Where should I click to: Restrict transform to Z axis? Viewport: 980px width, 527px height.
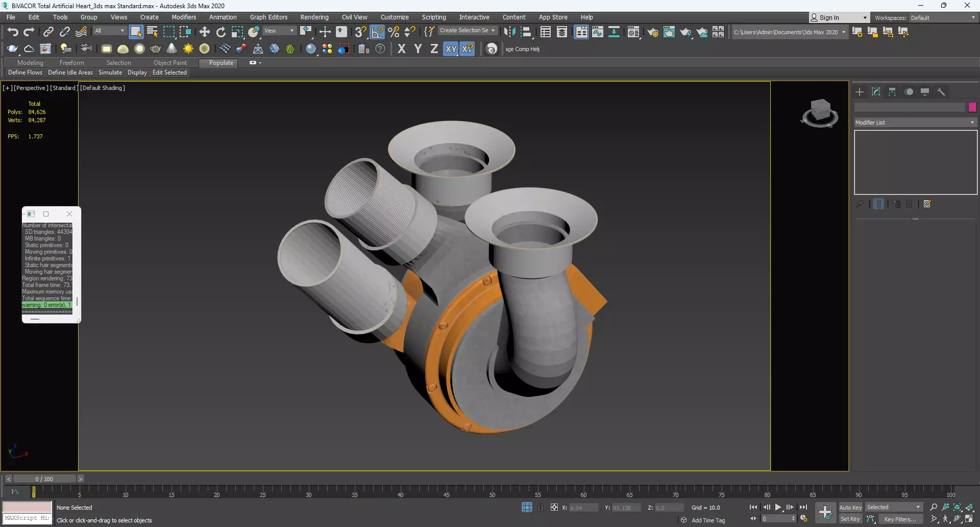(x=434, y=49)
